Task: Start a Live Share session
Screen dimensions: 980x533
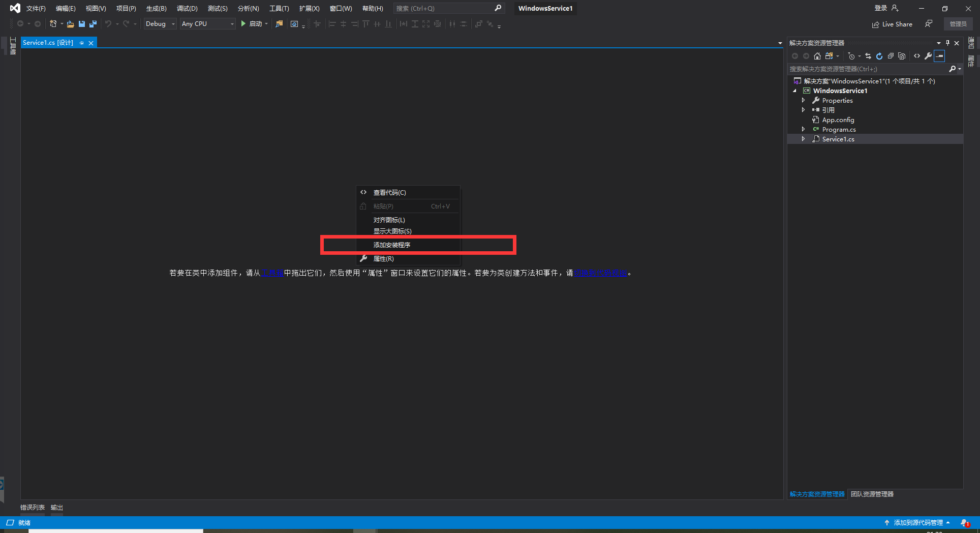Action: click(892, 24)
